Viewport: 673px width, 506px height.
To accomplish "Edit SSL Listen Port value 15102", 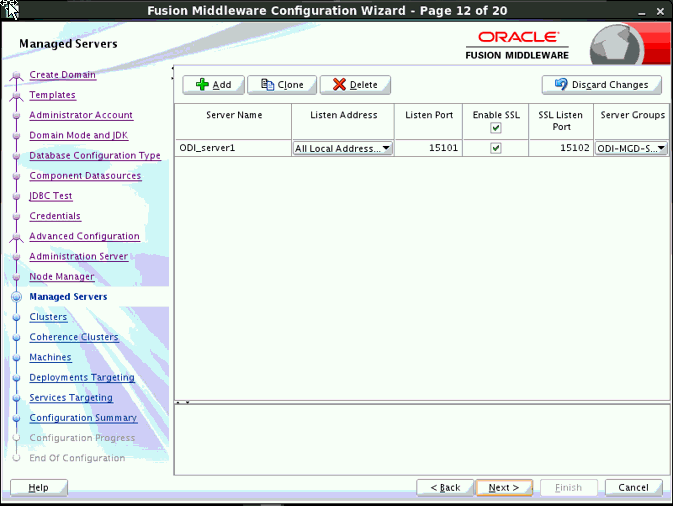I will 561,148.
